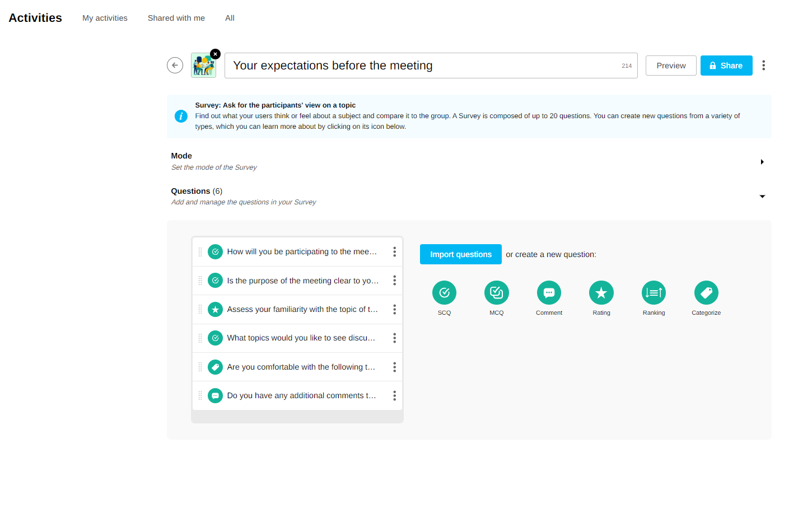Add a Categorize question

click(706, 293)
